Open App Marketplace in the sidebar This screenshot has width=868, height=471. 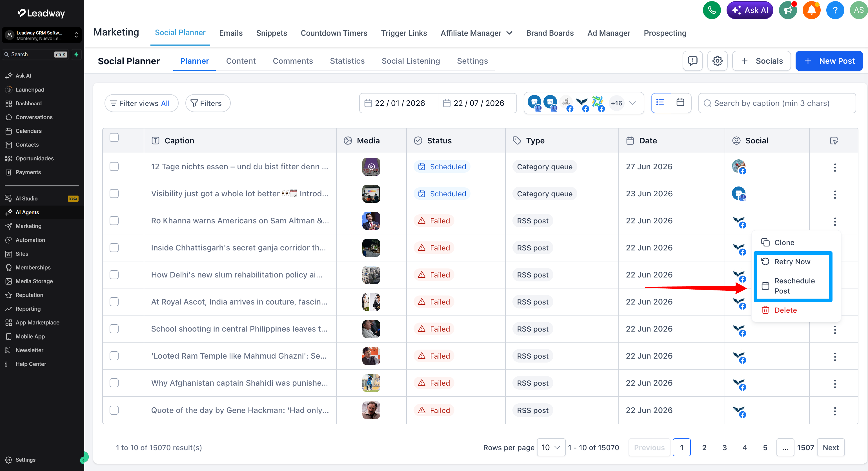coord(37,323)
